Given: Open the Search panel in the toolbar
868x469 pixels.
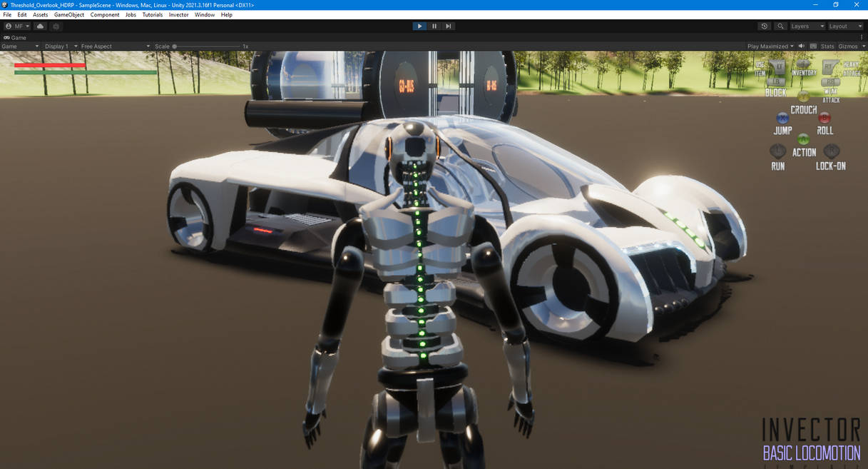Looking at the screenshot, I should [780, 26].
